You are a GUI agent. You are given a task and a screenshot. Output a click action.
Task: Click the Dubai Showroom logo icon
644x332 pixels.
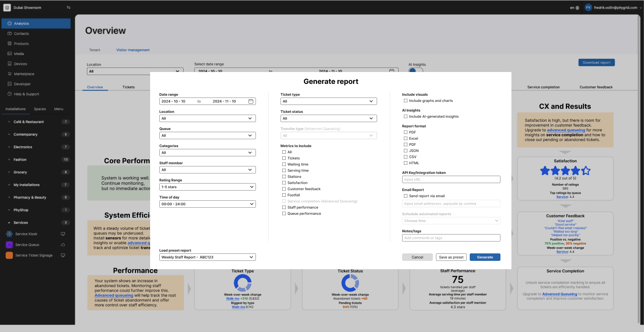(x=7, y=7)
